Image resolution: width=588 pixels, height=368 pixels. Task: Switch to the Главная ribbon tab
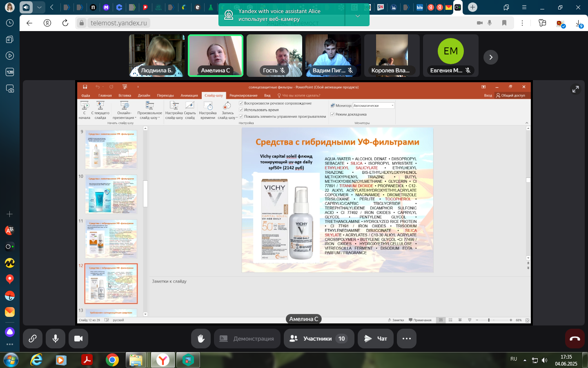coord(105,96)
